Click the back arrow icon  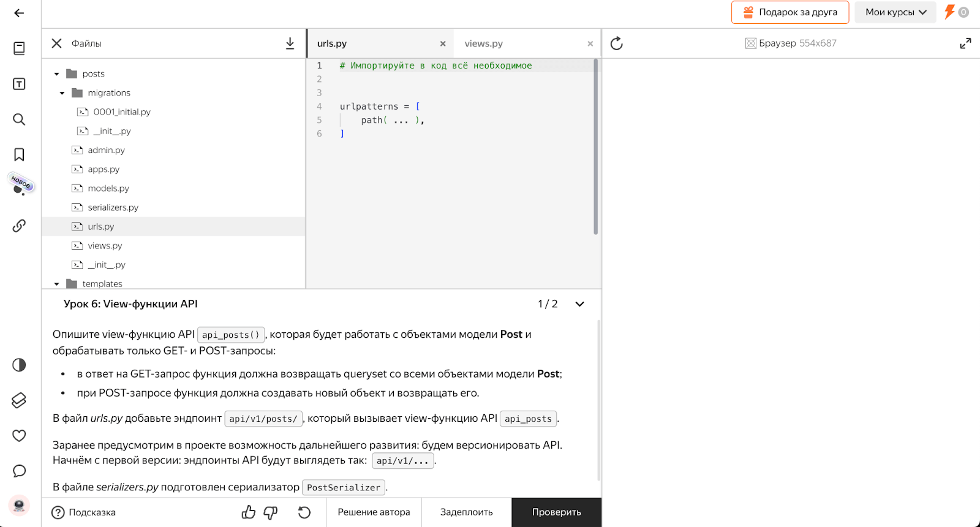19,13
